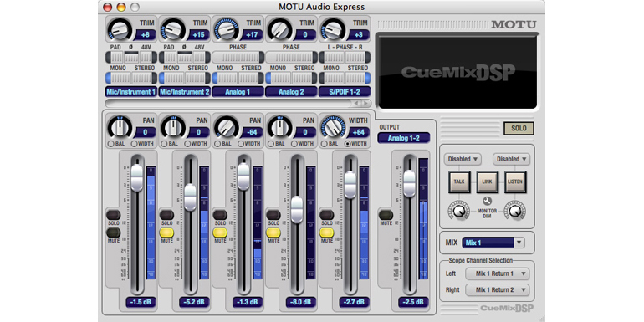Enable PAD on Mic/Instrument 1
Viewport: 644px width, 322px height.
pos(115,58)
